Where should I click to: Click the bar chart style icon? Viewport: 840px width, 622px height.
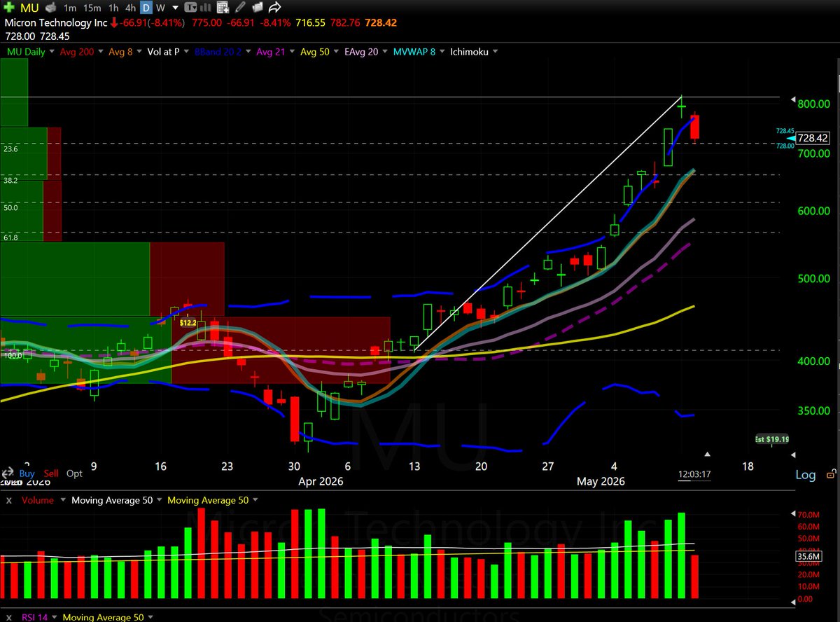tap(207, 8)
